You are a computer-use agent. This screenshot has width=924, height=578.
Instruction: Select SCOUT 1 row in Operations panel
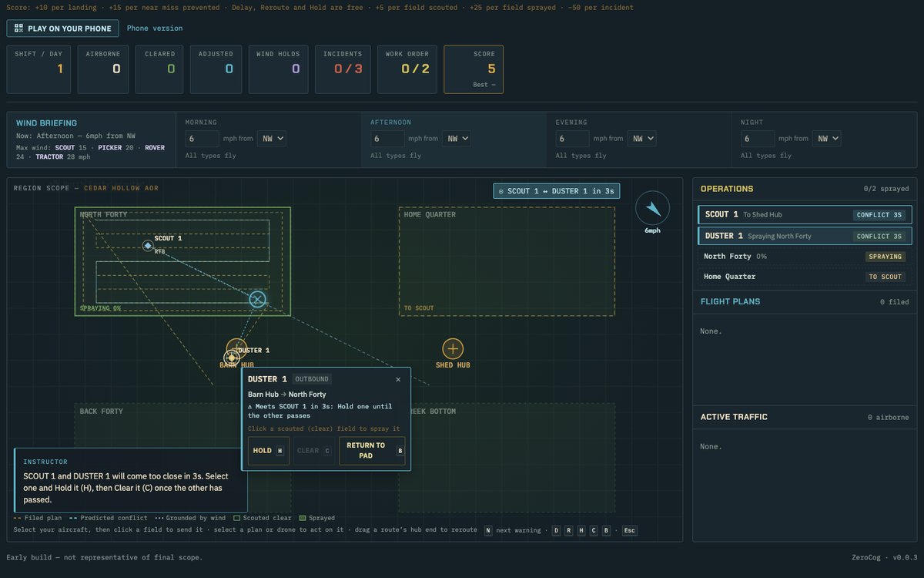[805, 215]
